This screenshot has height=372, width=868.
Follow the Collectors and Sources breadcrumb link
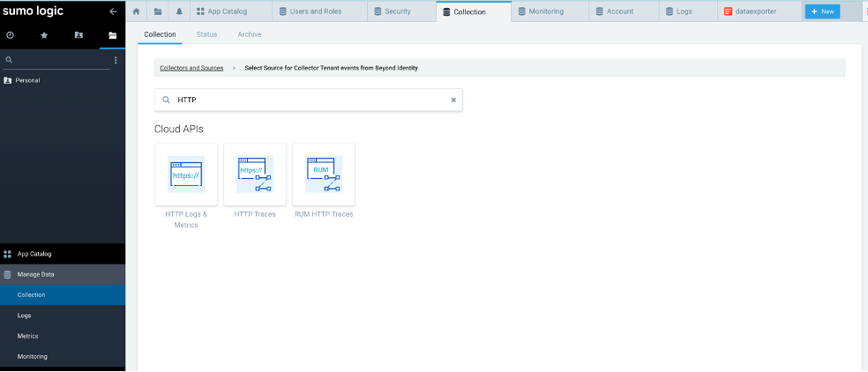click(191, 68)
